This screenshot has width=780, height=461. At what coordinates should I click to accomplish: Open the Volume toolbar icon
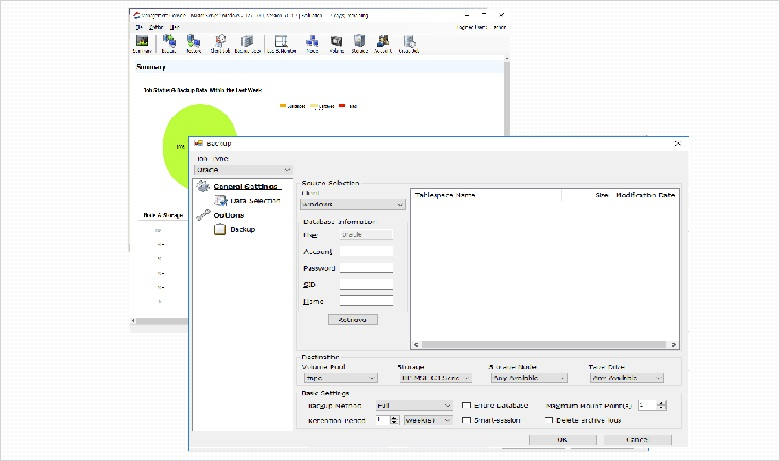coord(336,44)
